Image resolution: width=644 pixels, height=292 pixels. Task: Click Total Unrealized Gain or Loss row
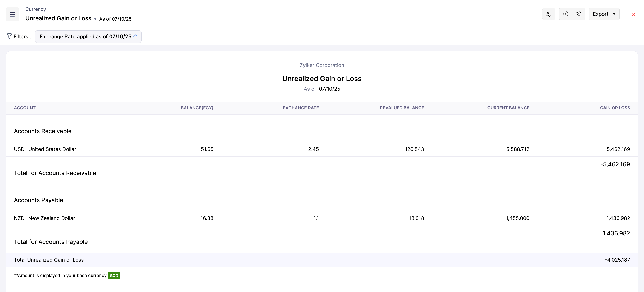pyautogui.click(x=49, y=260)
